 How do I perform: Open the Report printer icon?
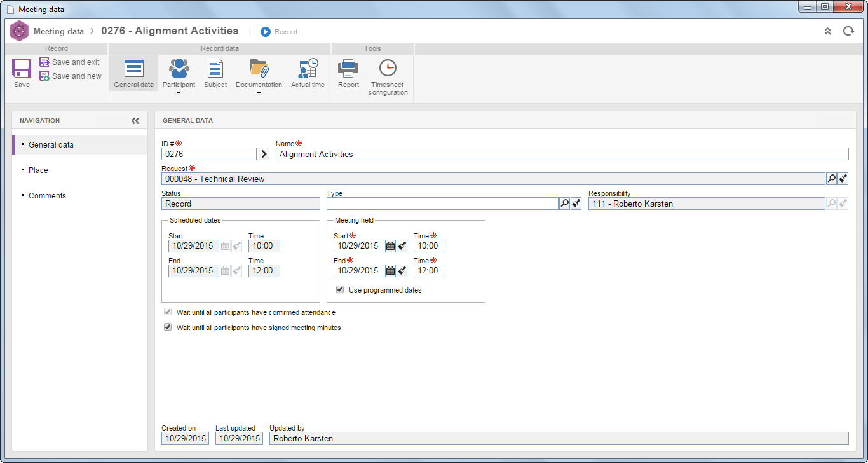click(348, 68)
